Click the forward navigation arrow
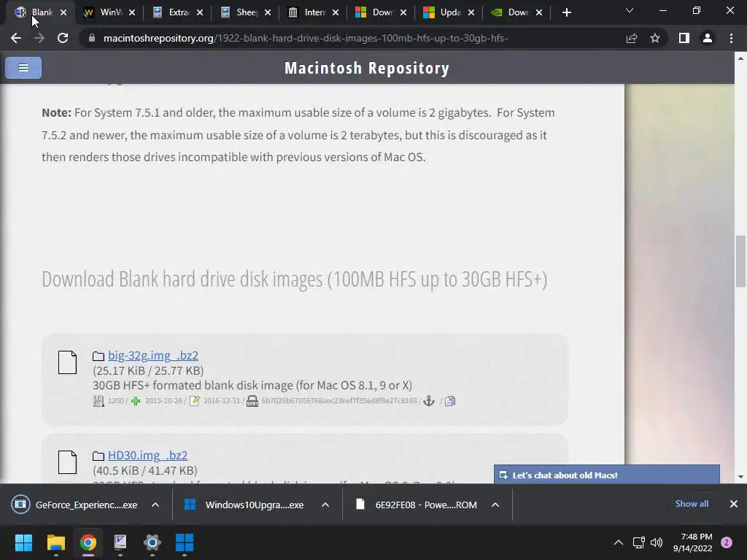 click(x=39, y=38)
